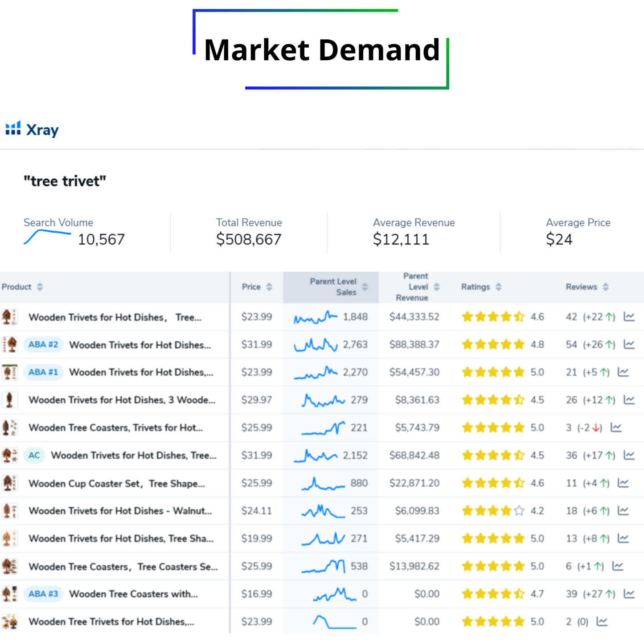Open thumbnail of first Wooden Trivets product
The width and height of the screenshot is (644, 644).
[10, 317]
